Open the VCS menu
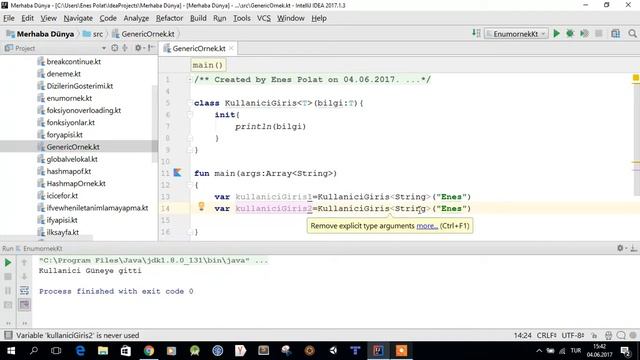This screenshot has width=640, height=360. [x=264, y=18]
